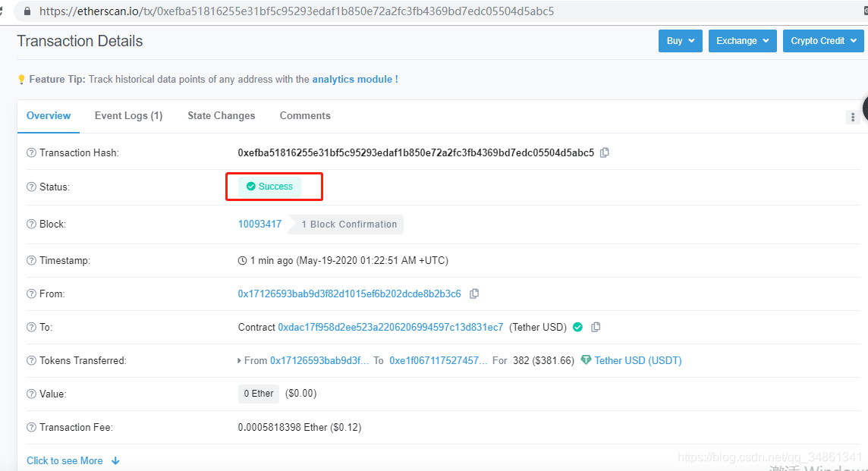Click the padlock icon in address bar
Viewport: 868px width, 471px height.
(27, 11)
